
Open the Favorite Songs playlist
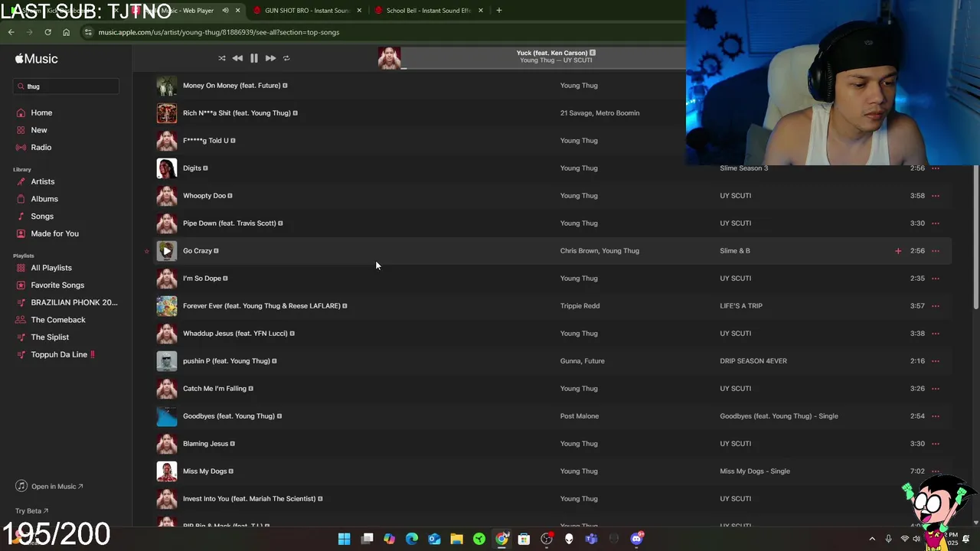tap(57, 285)
